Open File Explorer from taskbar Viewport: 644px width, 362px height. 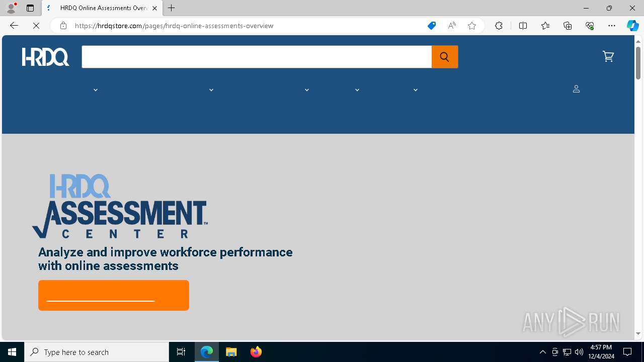[x=231, y=352]
